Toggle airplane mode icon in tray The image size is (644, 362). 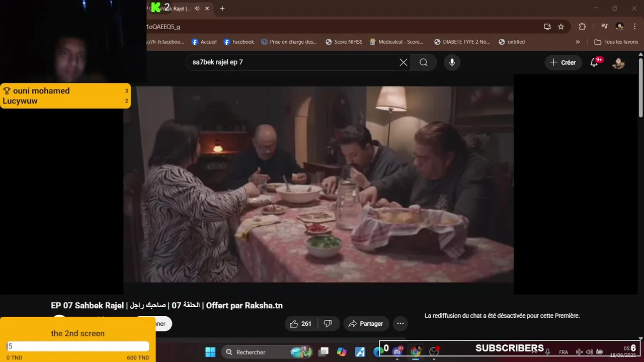click(579, 352)
